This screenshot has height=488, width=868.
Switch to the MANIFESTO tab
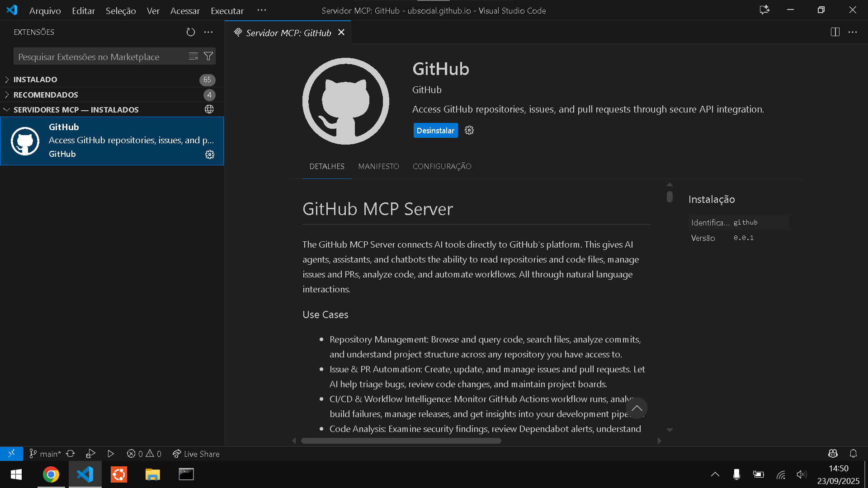pyautogui.click(x=378, y=166)
